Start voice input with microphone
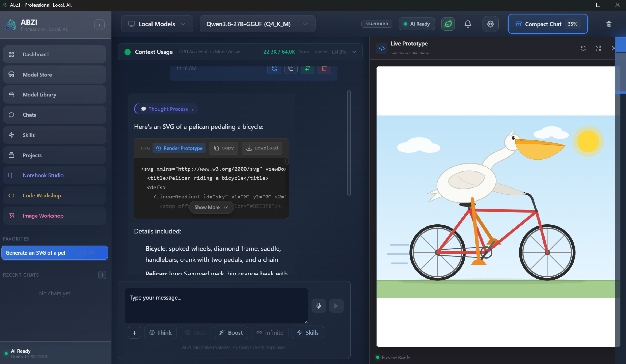The width and height of the screenshot is (626, 364). [x=318, y=306]
